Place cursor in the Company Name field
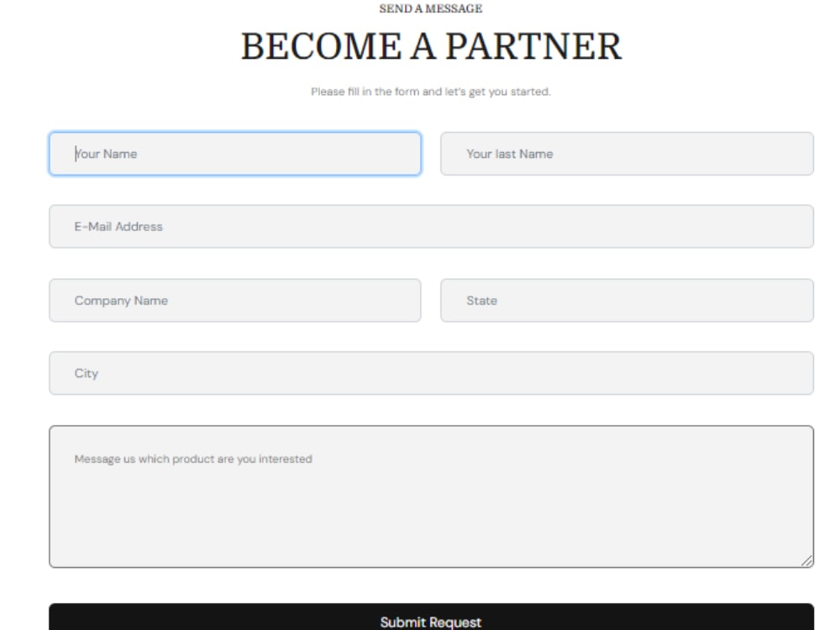The height and width of the screenshot is (630, 840). [x=235, y=300]
